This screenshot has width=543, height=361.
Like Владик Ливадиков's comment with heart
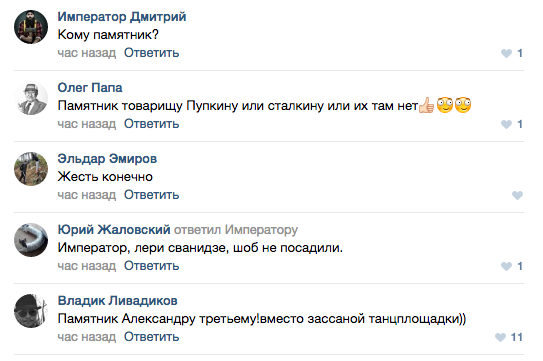[x=500, y=337]
